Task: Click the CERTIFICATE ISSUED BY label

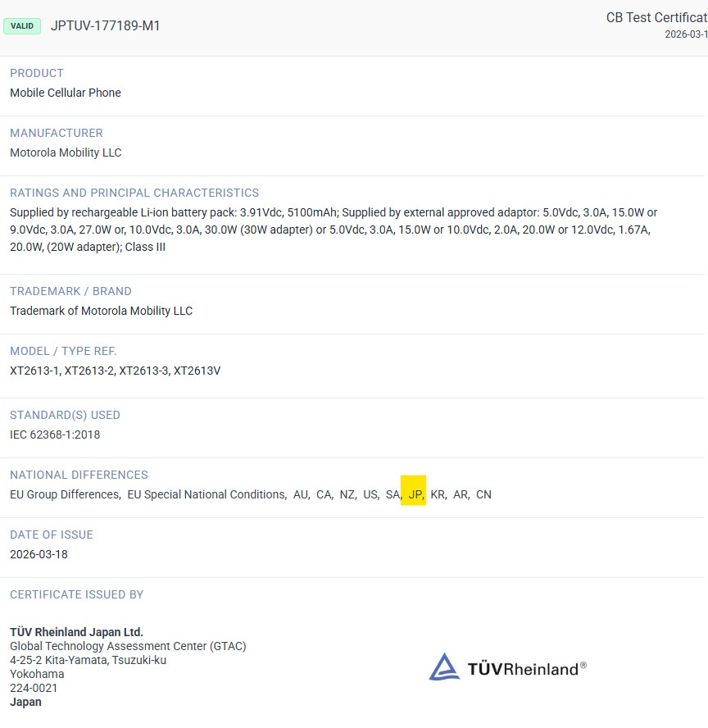Action: tap(77, 594)
